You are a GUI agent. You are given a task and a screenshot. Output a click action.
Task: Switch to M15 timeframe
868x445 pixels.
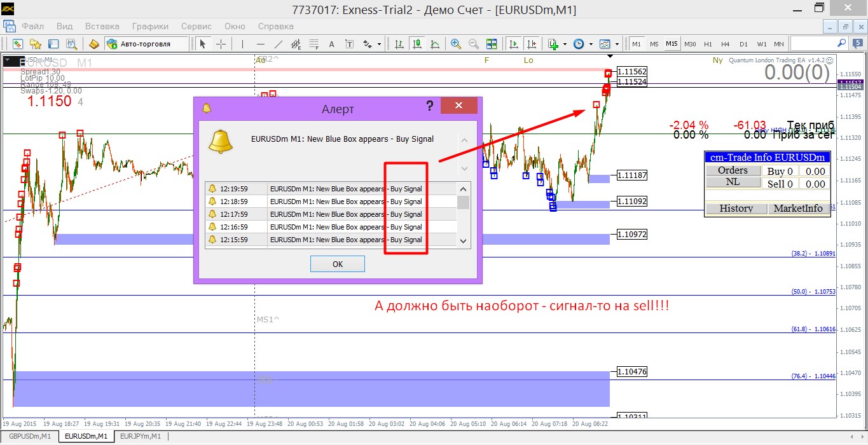click(672, 44)
